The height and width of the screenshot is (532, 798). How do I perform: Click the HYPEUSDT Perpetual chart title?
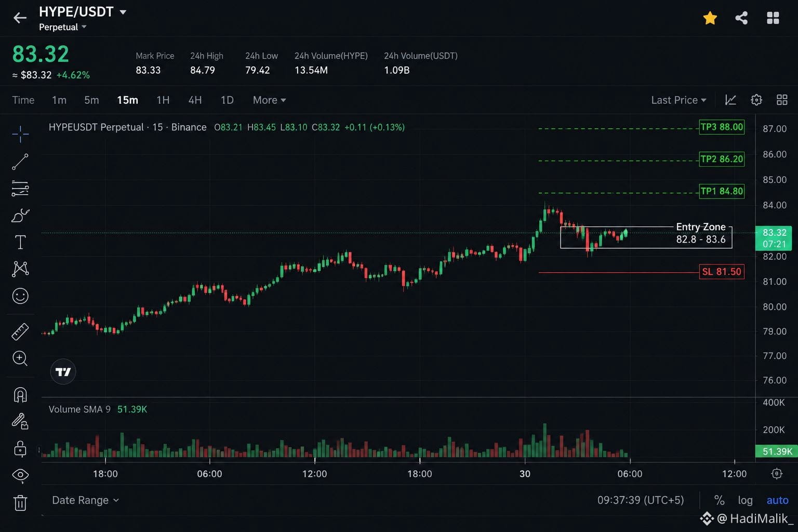(x=127, y=127)
